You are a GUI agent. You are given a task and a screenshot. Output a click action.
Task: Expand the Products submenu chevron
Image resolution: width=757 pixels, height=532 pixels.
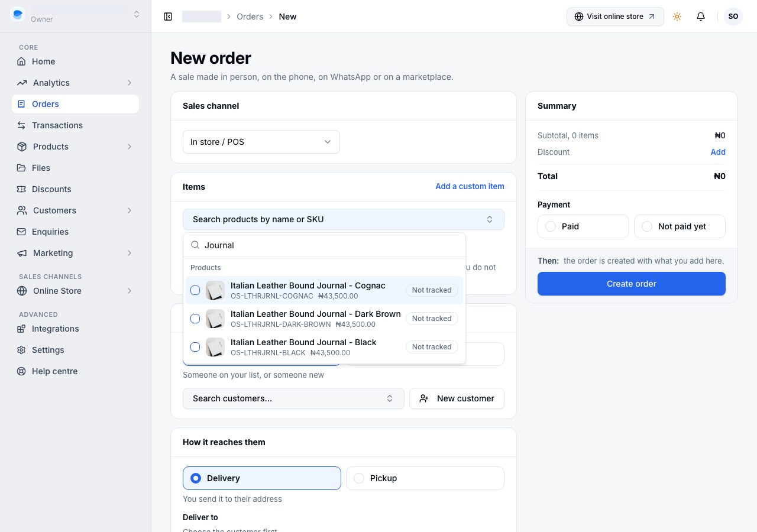[x=130, y=147]
